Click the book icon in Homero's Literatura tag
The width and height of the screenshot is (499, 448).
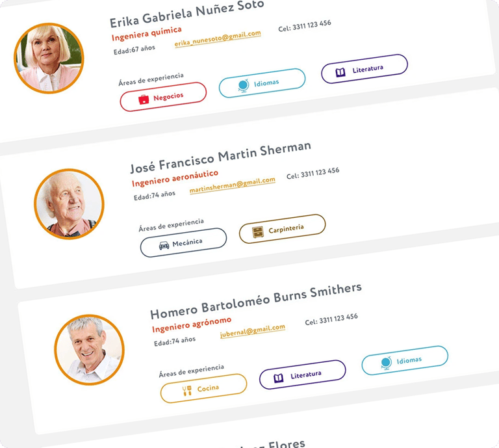pos(278,378)
